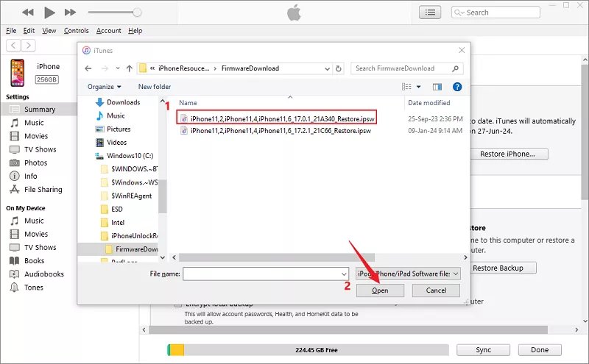Image resolution: width=589 pixels, height=364 pixels.
Task: Sort files by Date modified column
Action: pyautogui.click(x=429, y=103)
